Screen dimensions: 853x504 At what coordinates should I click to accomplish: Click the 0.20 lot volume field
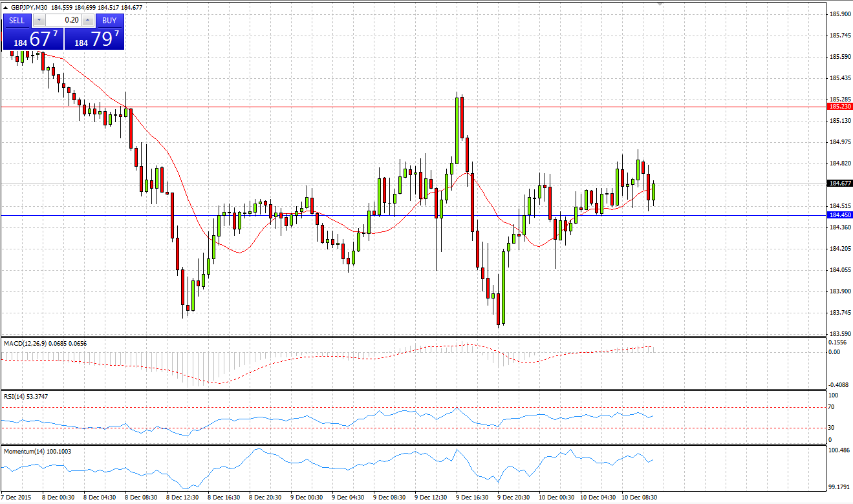pos(63,20)
